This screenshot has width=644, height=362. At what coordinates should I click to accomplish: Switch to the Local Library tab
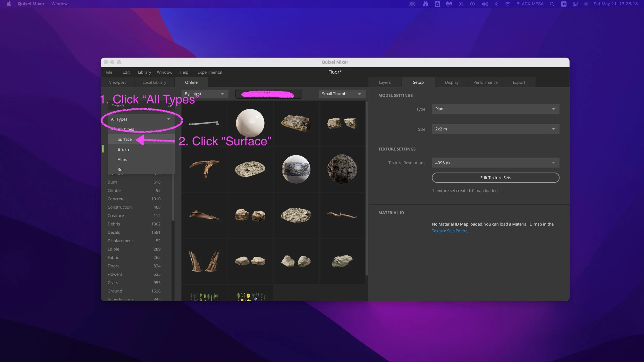point(154,82)
